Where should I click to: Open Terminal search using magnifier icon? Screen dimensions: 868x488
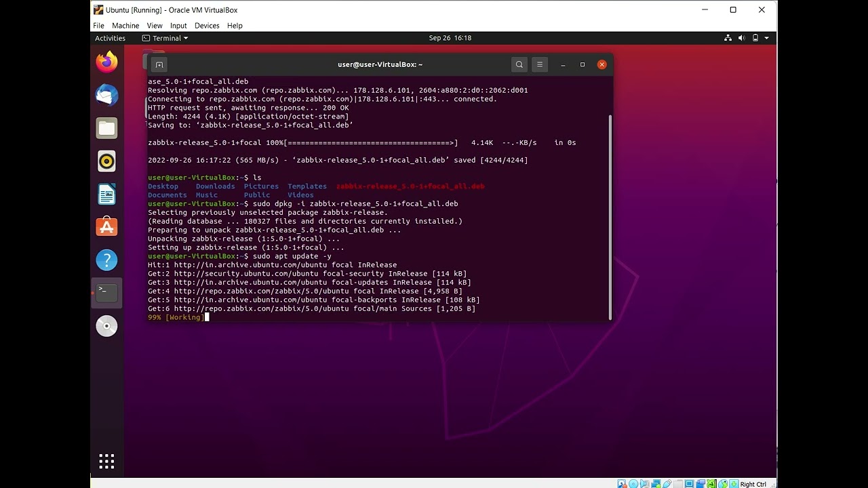[x=519, y=64]
